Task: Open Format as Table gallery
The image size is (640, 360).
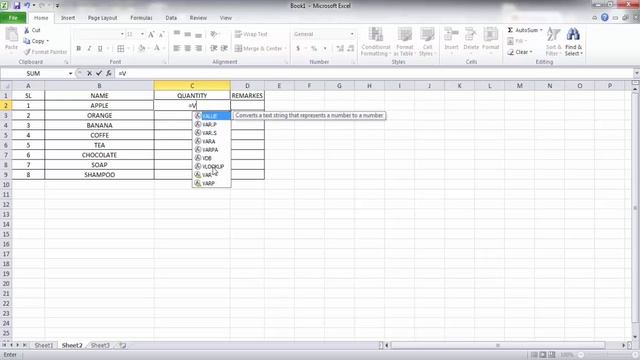Action: 404,42
